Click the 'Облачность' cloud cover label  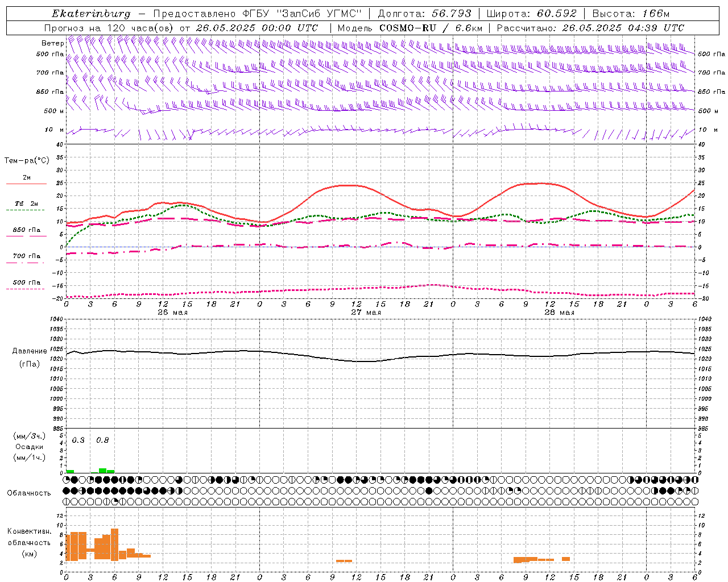pyautogui.click(x=29, y=493)
